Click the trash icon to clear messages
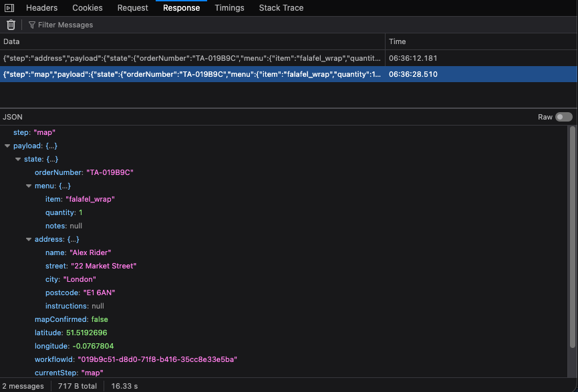 click(11, 25)
